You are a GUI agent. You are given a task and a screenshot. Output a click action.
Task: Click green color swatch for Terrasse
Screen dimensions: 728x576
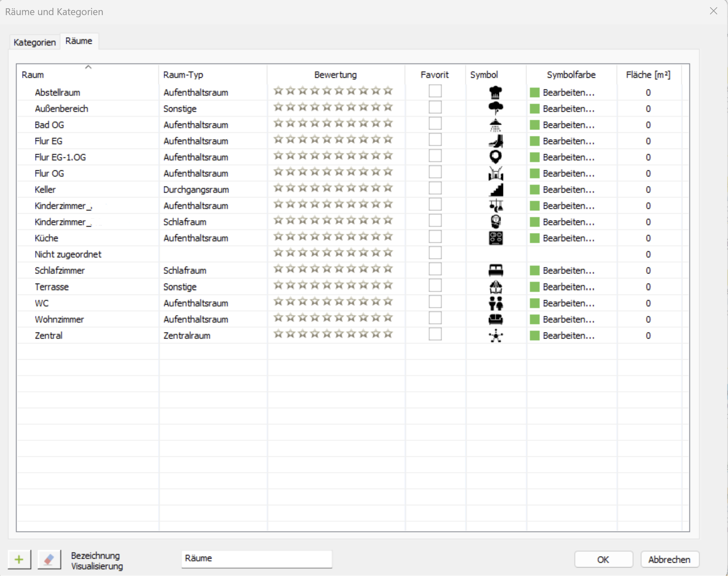(535, 287)
